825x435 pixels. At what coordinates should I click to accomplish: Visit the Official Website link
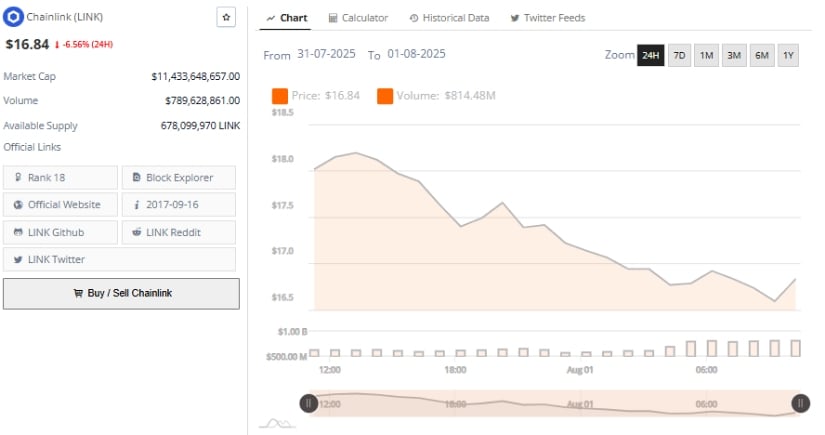point(61,205)
